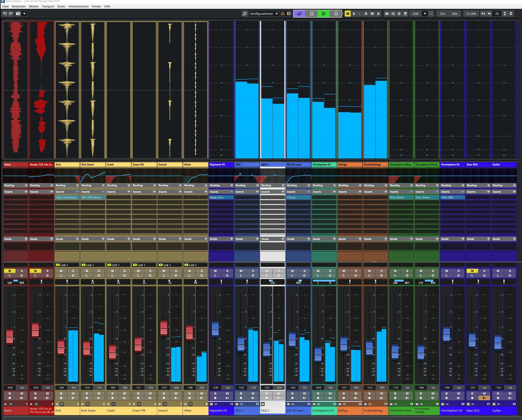522x420 pixels.
Task: Click the Strings instrument edit icon
Action: tap(340, 404)
